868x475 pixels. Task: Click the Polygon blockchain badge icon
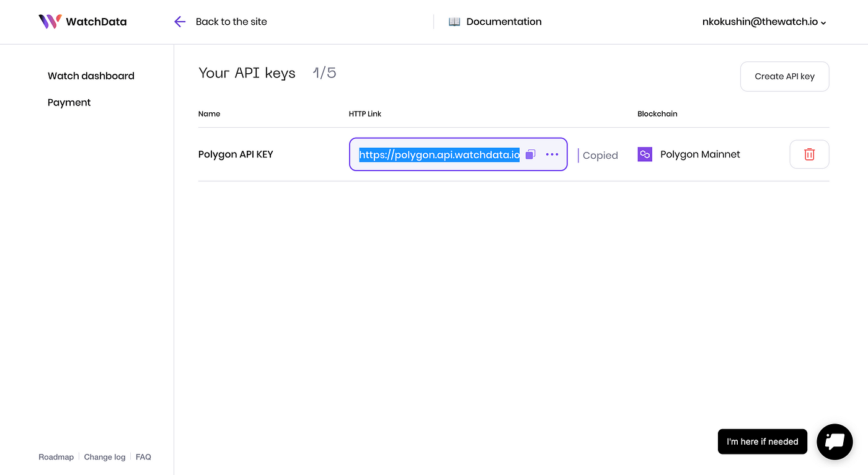644,154
